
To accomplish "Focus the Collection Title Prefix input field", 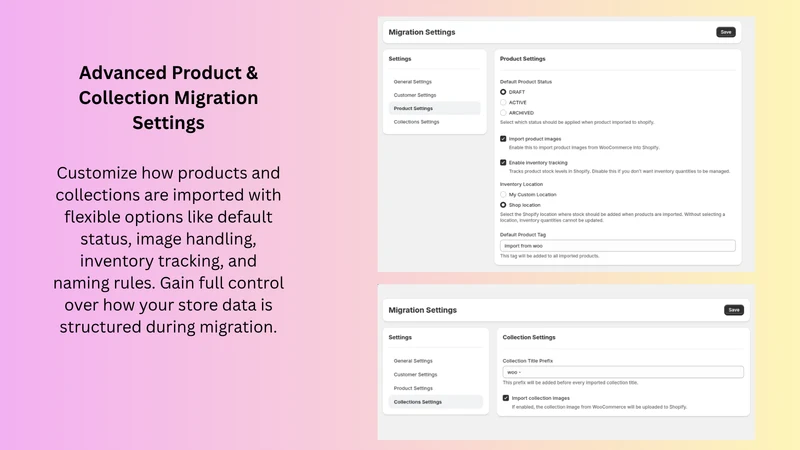I will [x=623, y=372].
